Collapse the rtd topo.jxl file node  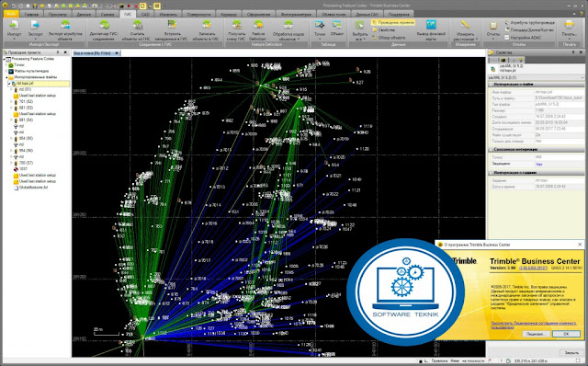coord(9,84)
